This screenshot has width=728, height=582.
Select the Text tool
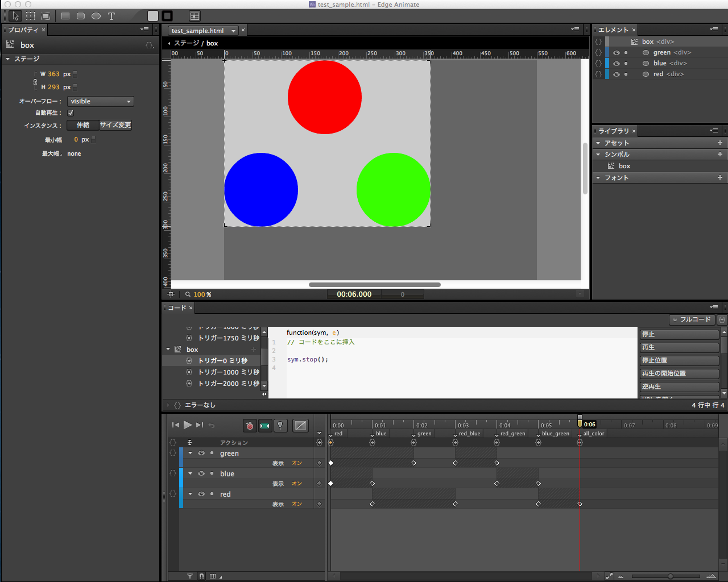coord(111,16)
